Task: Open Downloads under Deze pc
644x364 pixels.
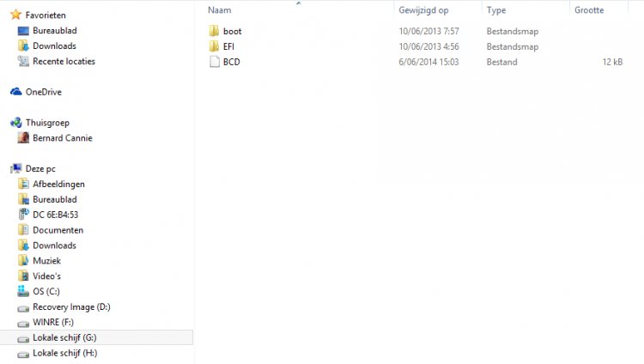Action: (54, 246)
